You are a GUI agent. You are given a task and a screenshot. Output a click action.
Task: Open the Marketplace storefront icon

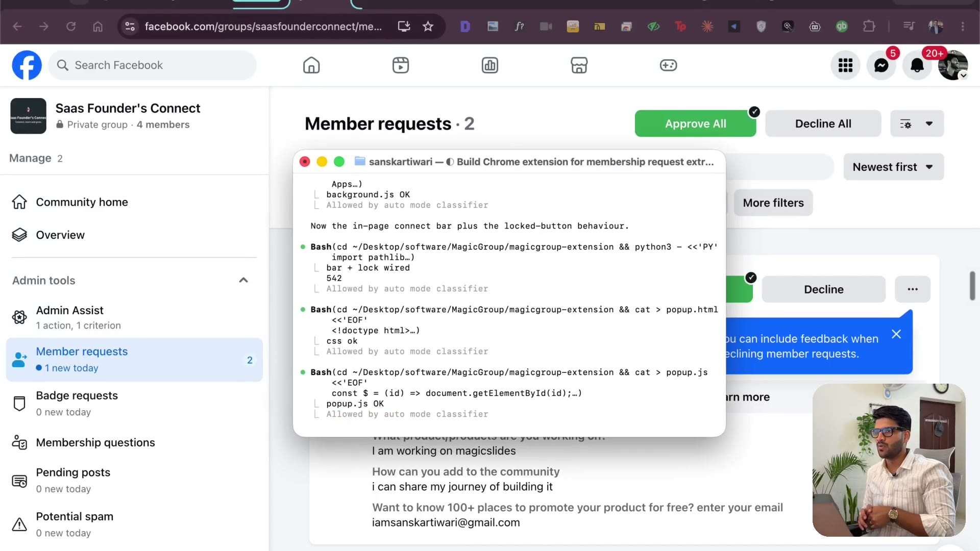click(x=579, y=65)
